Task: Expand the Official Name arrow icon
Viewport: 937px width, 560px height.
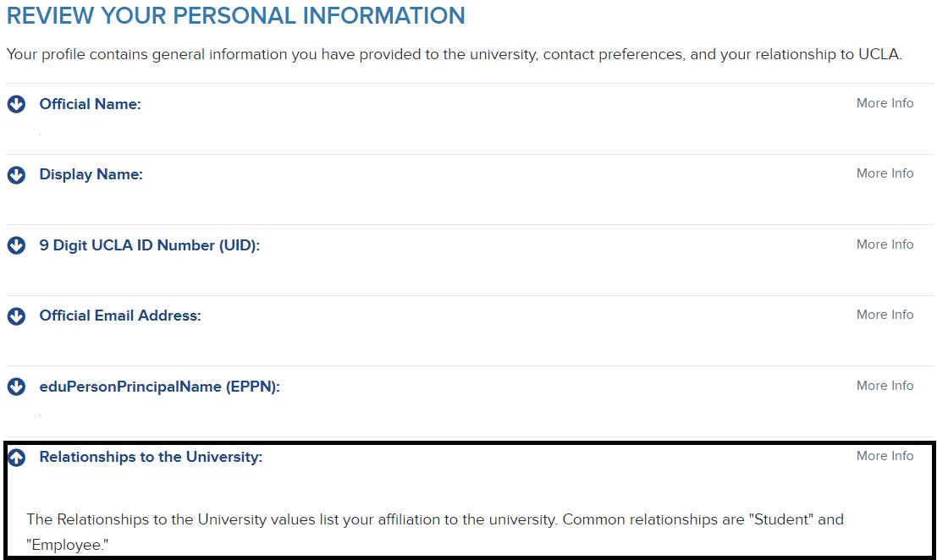Action: (16, 104)
